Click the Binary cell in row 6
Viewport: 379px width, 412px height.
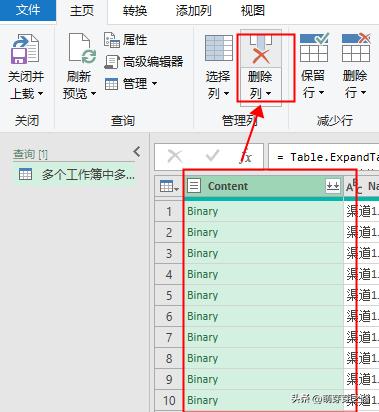[263, 316]
